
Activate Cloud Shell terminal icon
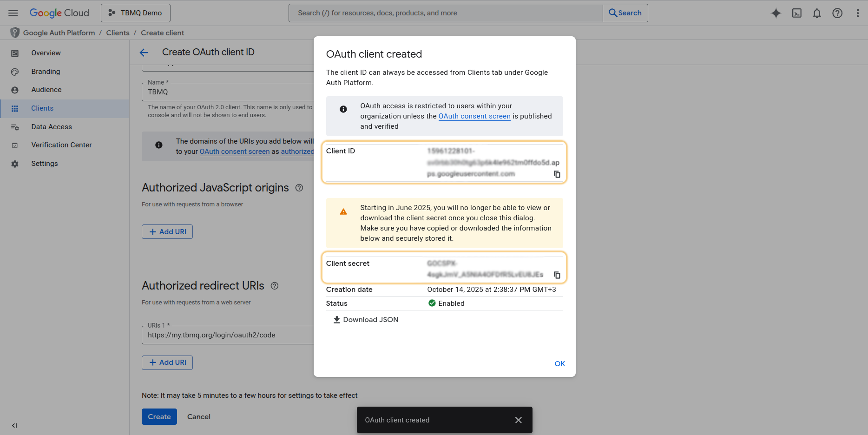pyautogui.click(x=796, y=13)
